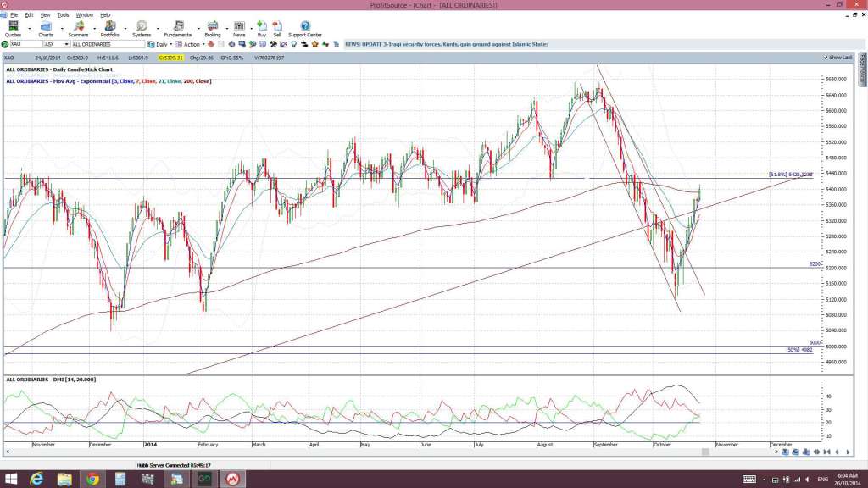Viewport: 868px width, 488px height.
Task: Click the Buy order icon
Action: coord(262,29)
